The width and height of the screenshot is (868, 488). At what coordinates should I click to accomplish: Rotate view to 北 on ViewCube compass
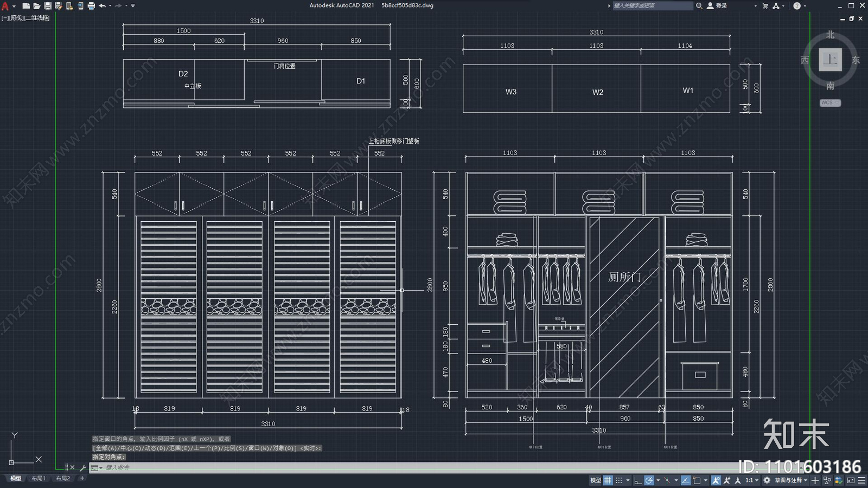830,35
